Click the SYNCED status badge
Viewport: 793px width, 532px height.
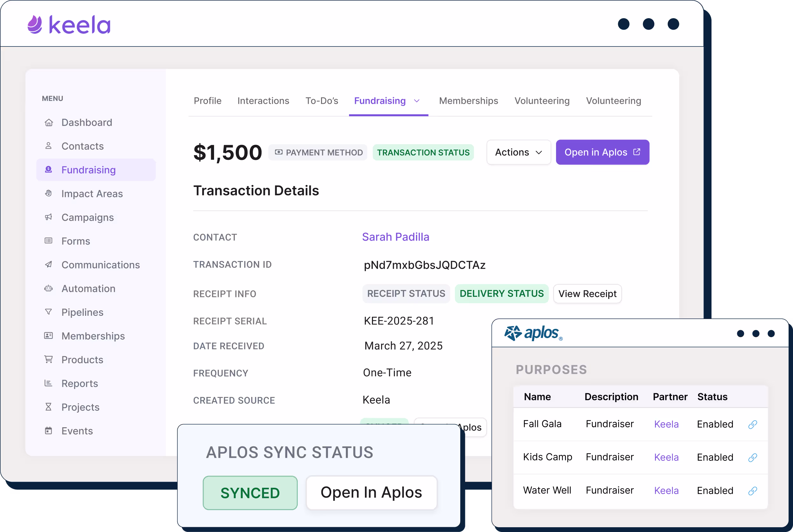[x=250, y=493]
